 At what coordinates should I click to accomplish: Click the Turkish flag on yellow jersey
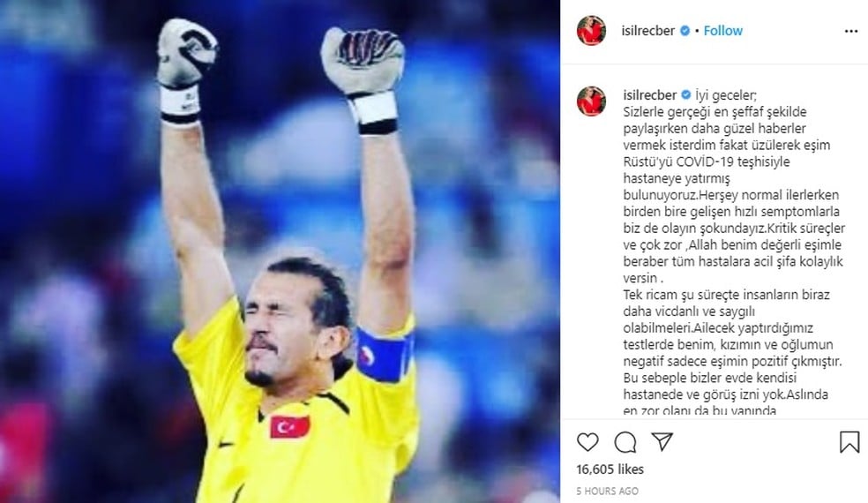click(x=289, y=426)
